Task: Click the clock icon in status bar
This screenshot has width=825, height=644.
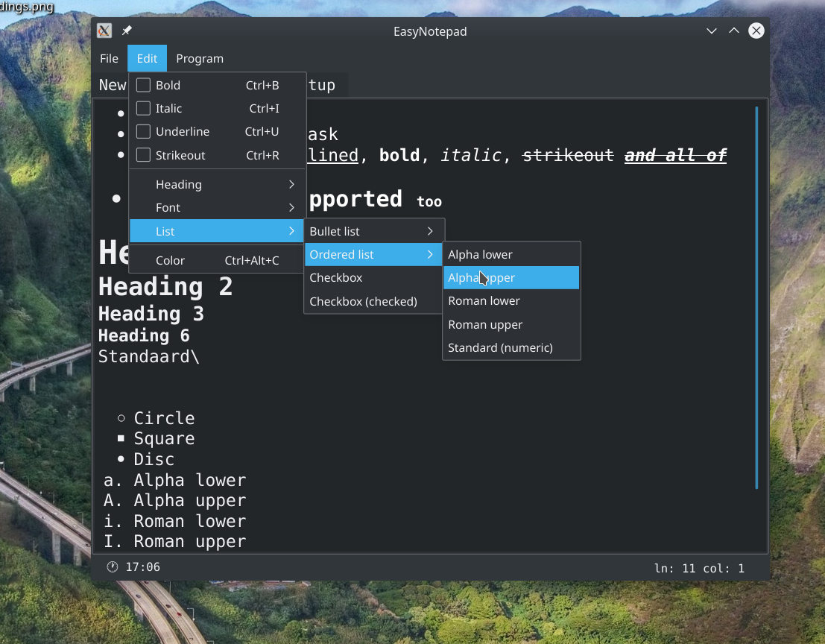Action: [x=113, y=567]
